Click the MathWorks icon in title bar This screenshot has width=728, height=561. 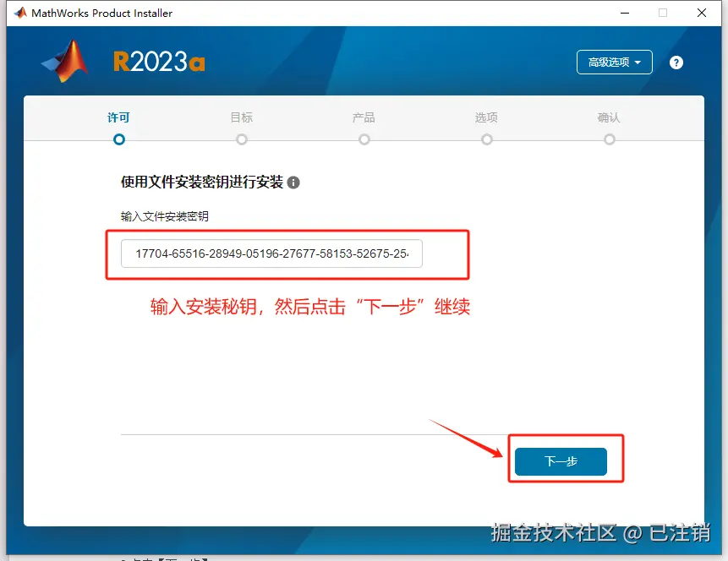click(x=20, y=13)
